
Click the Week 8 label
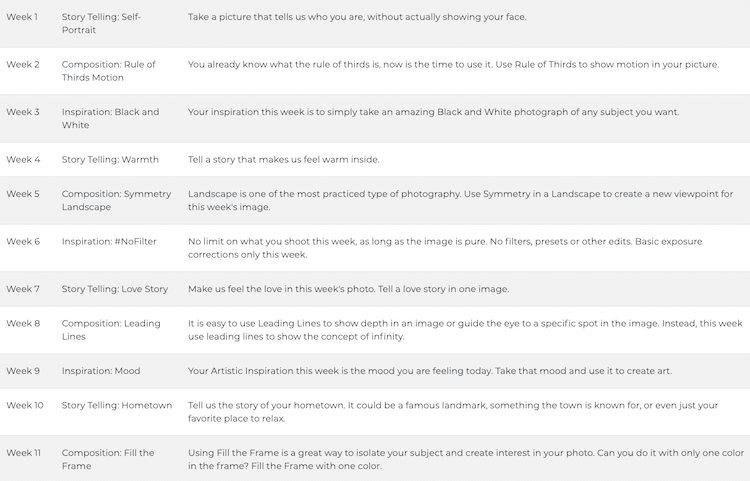pos(23,323)
